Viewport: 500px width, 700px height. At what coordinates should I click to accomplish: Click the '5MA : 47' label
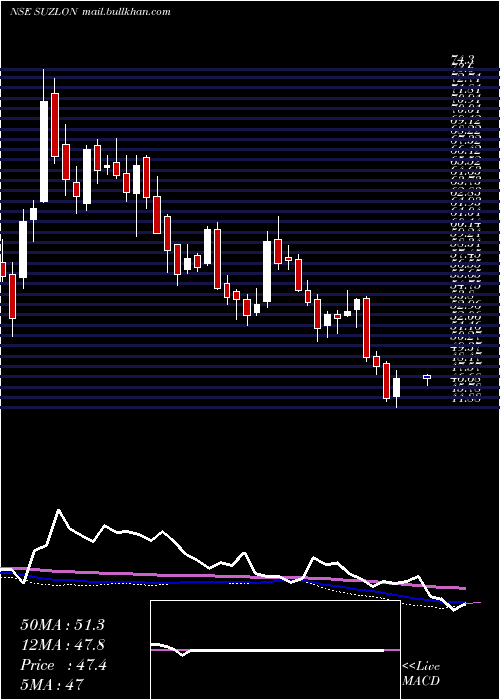(52, 684)
